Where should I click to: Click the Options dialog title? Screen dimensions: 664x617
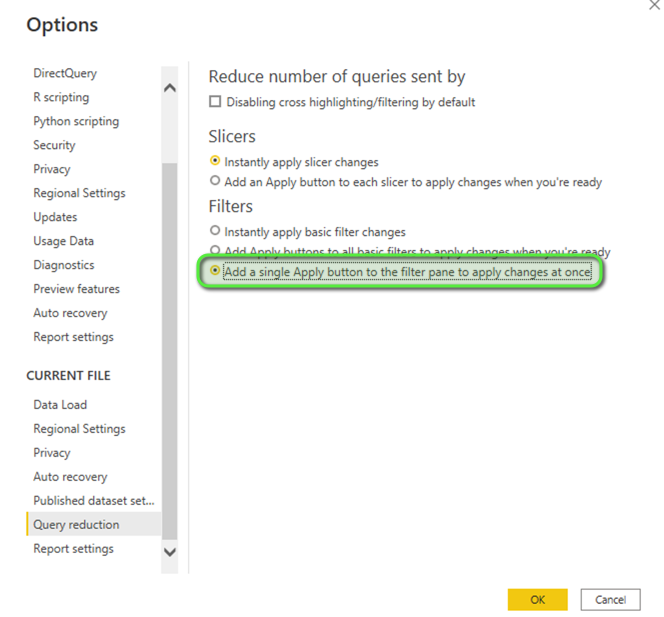(62, 25)
